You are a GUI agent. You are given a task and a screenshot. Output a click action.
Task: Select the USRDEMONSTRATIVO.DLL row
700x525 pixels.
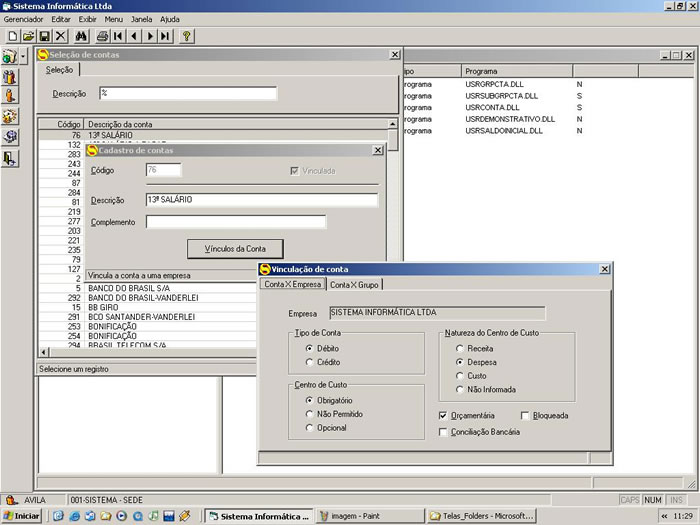tap(510, 119)
